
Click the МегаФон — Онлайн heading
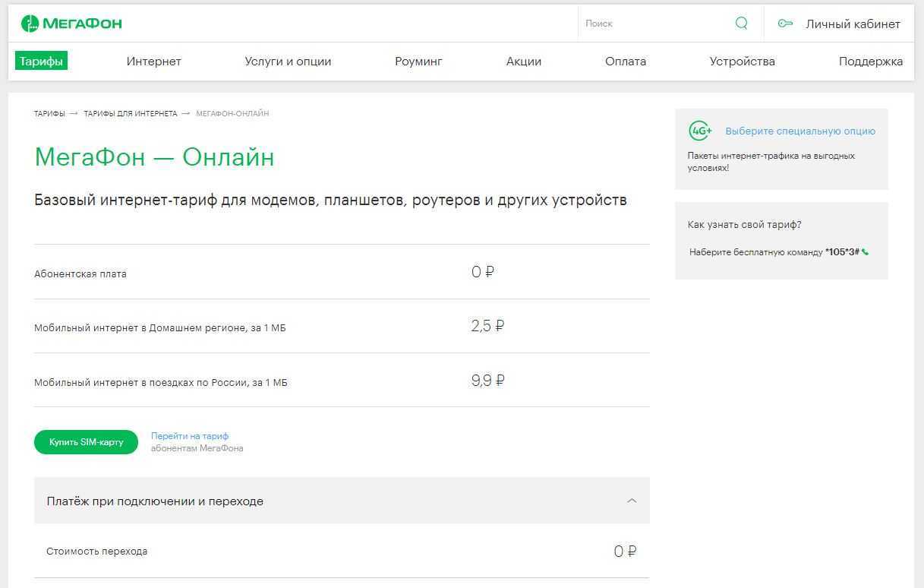[x=154, y=156]
